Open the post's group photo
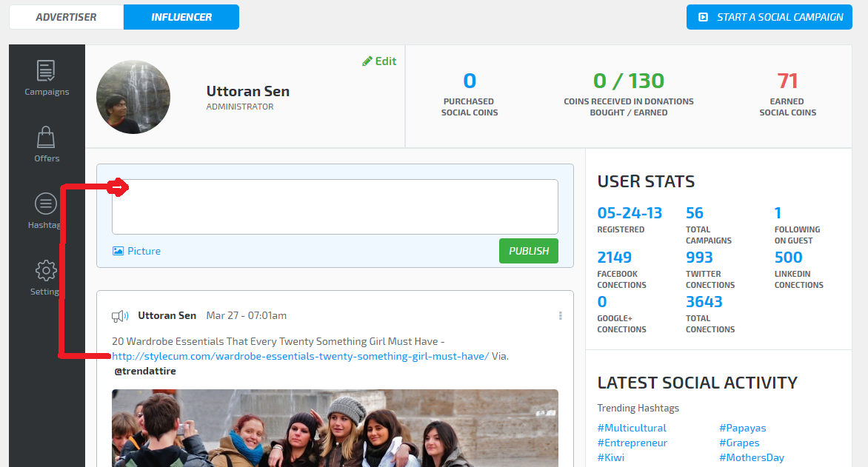The width and height of the screenshot is (868, 467). 335,428
